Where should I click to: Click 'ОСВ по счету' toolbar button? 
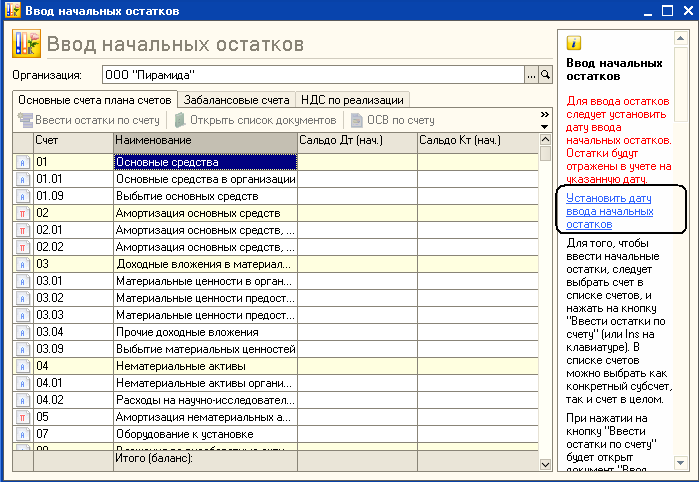coord(393,120)
